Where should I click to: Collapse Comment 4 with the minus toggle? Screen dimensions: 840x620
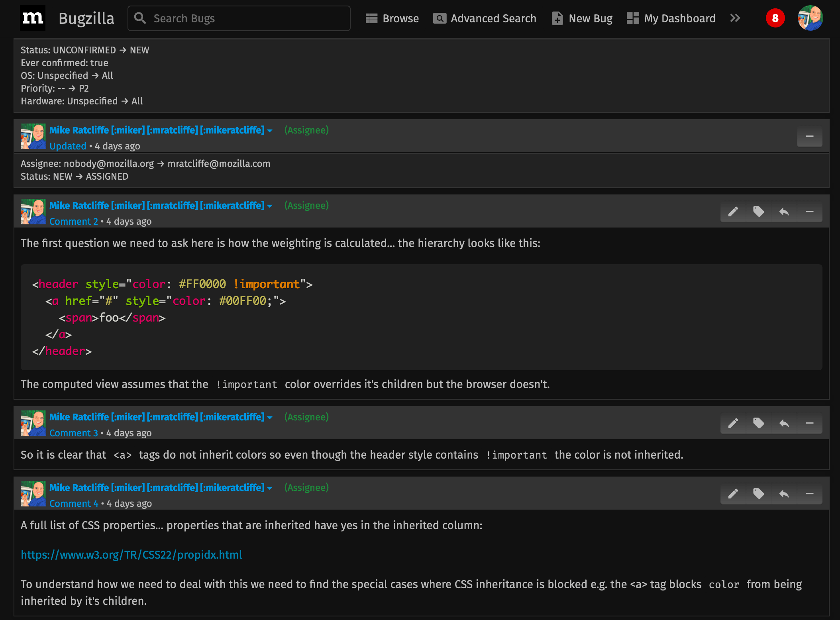click(x=809, y=494)
